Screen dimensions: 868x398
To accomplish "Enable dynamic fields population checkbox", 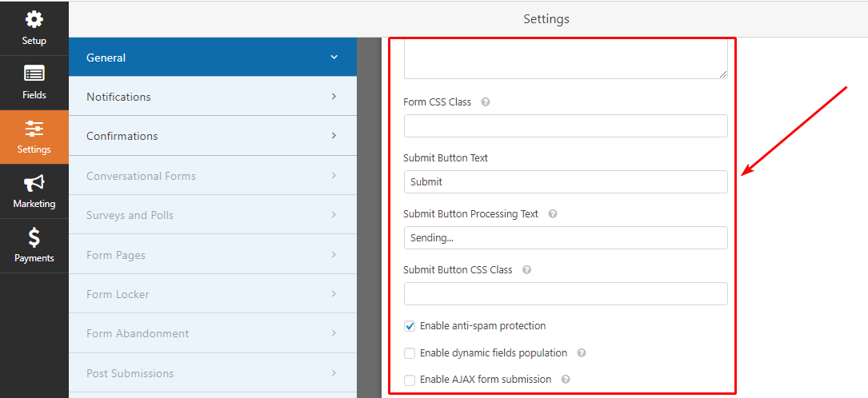I will 410,353.
